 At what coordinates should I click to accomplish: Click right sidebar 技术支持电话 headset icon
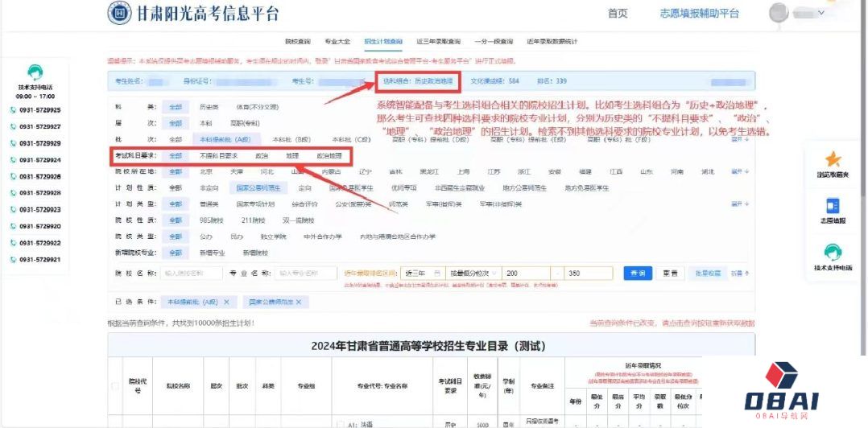coord(833,253)
